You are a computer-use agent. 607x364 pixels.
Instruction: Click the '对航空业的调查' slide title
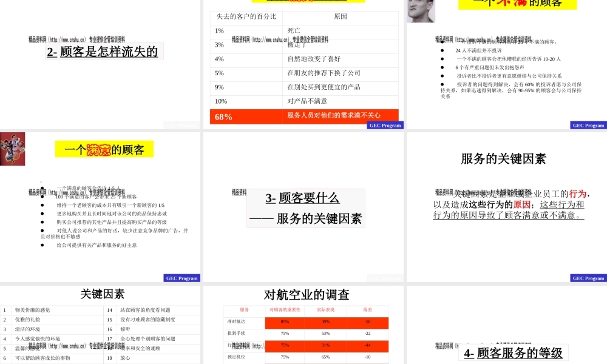click(307, 295)
